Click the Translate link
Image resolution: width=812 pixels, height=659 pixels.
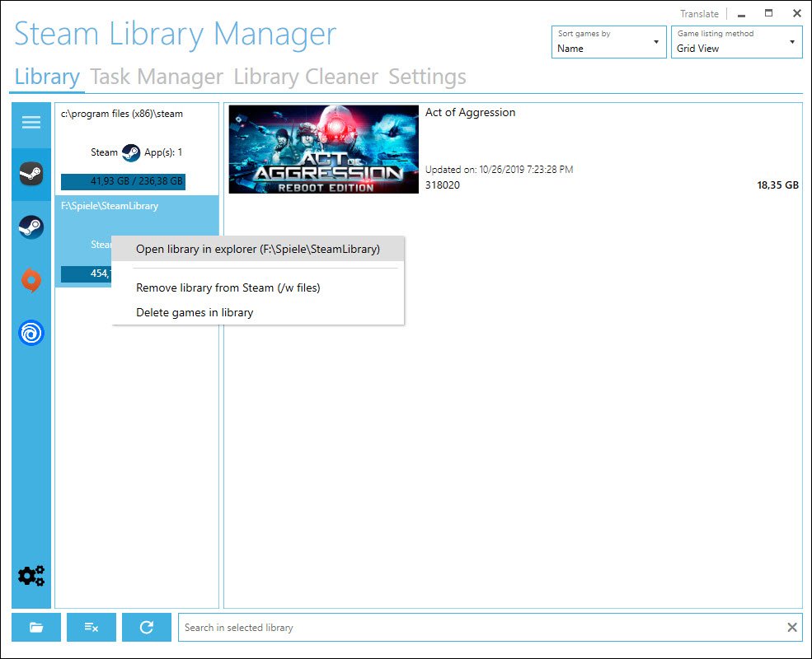[x=699, y=14]
